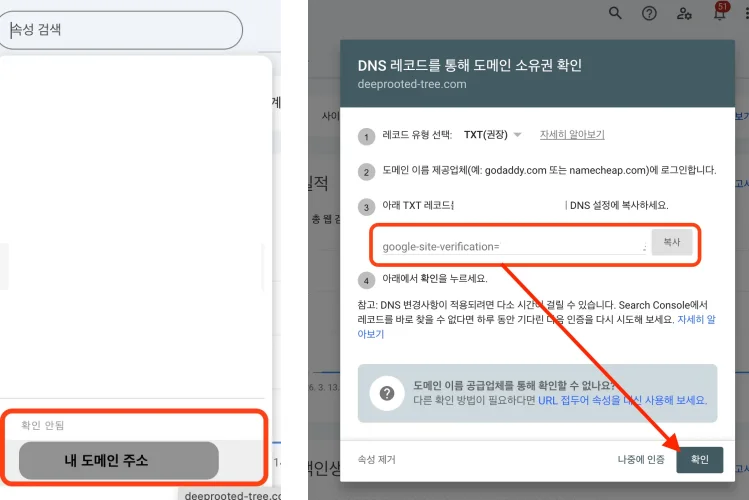The width and height of the screenshot is (749, 500).
Task: Open users and settings icon
Action: point(684,13)
